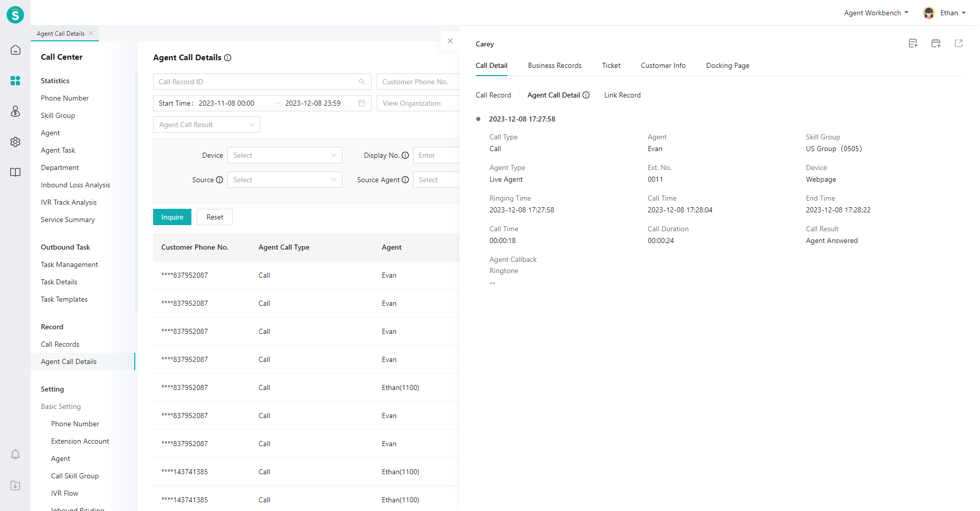980x511 pixels.
Task: Click the info icon next to Source Agent
Action: [x=405, y=180]
